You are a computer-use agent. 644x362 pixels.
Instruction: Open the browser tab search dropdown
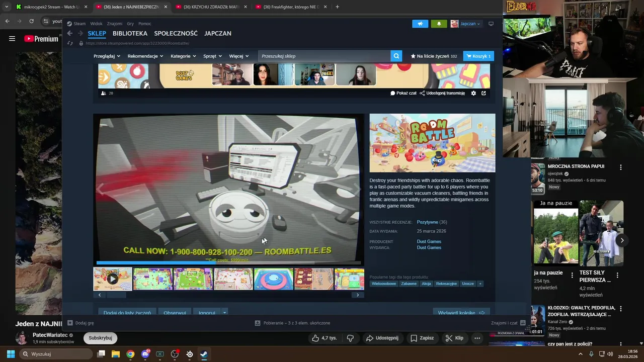pos(7,7)
